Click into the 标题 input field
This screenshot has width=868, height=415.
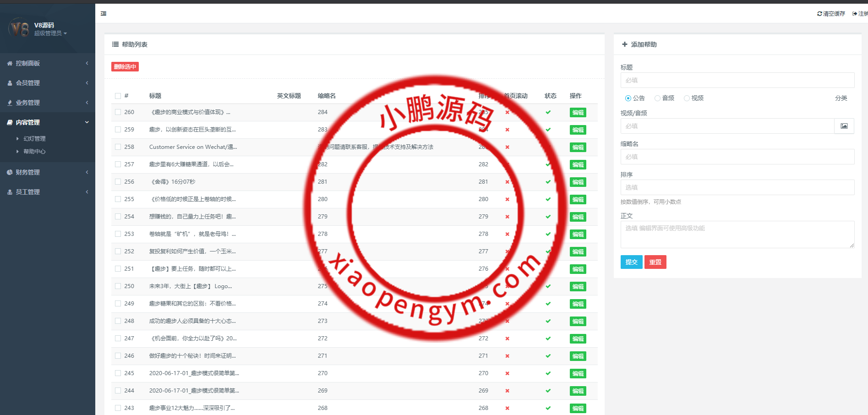pos(737,80)
